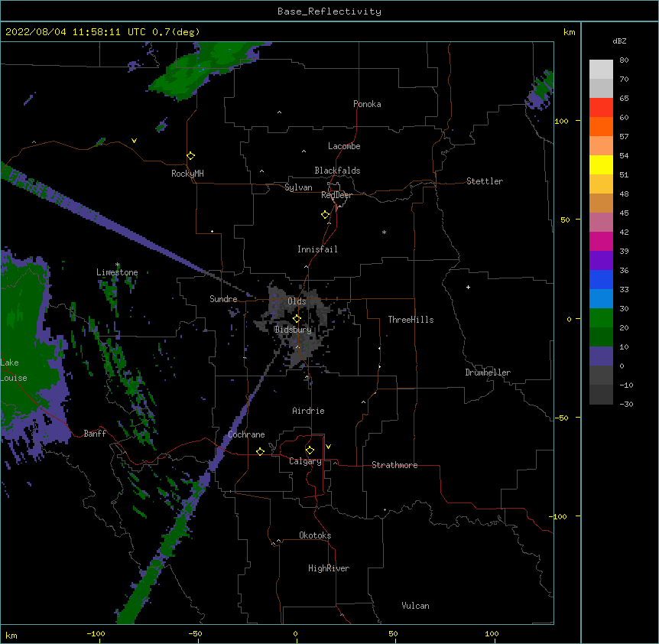
Task: Click the dBZ legend heading
Action: [x=619, y=41]
